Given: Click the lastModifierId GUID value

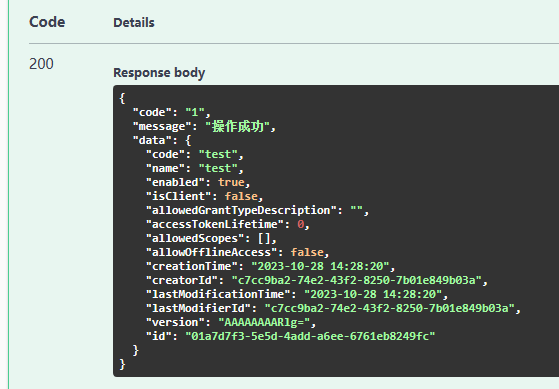Looking at the screenshot, I should pos(390,308).
